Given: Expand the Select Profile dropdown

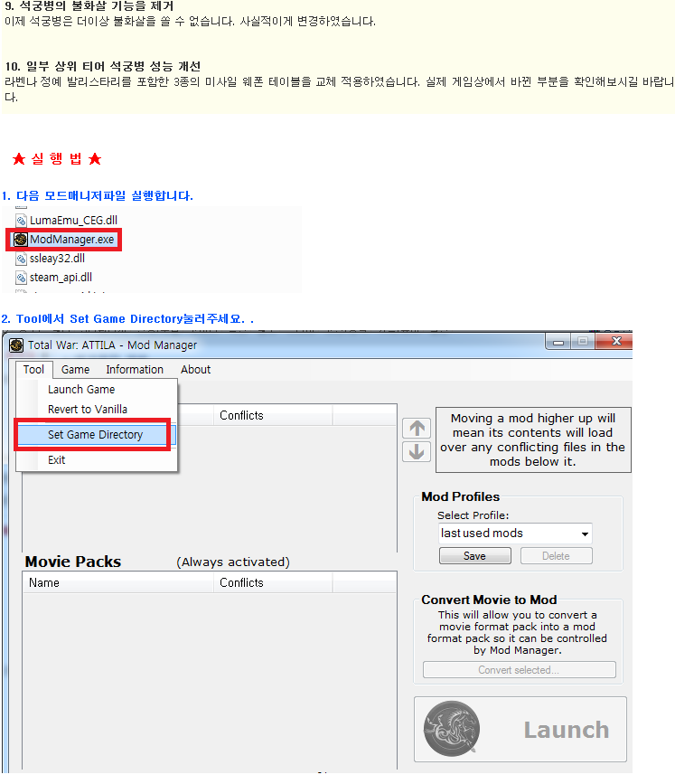Looking at the screenshot, I should (x=585, y=534).
